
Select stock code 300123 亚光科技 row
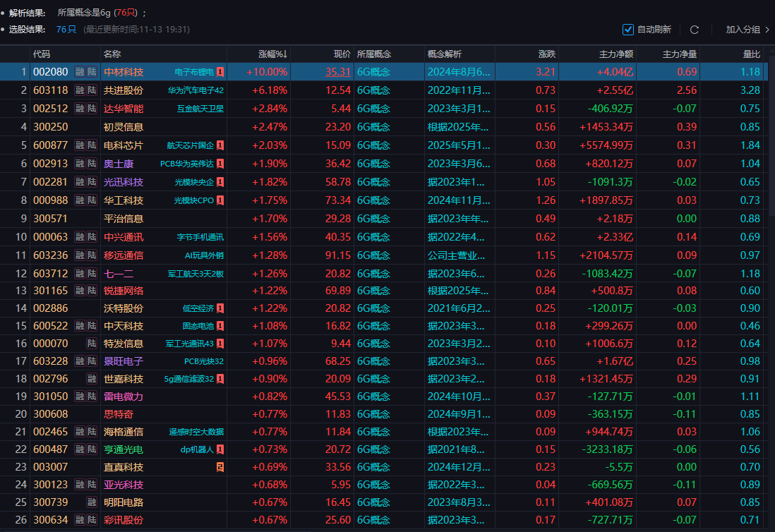(50, 485)
